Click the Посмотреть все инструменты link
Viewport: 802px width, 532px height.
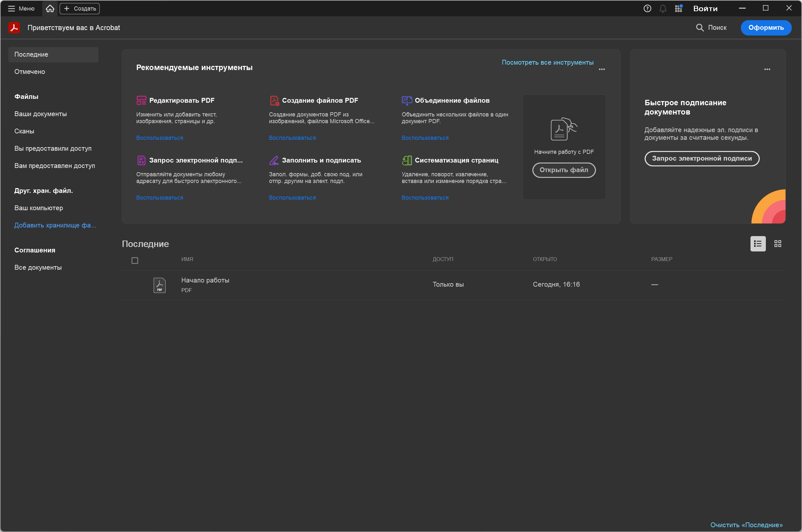pos(547,62)
